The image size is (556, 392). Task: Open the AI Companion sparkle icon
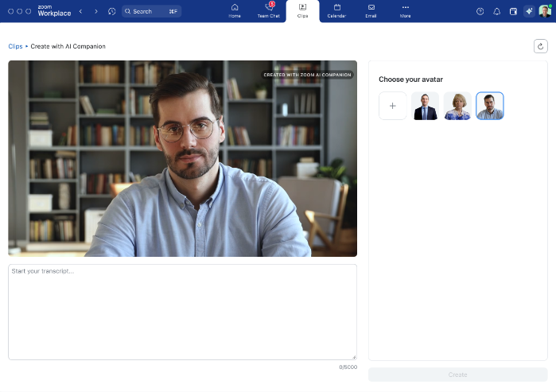point(529,11)
